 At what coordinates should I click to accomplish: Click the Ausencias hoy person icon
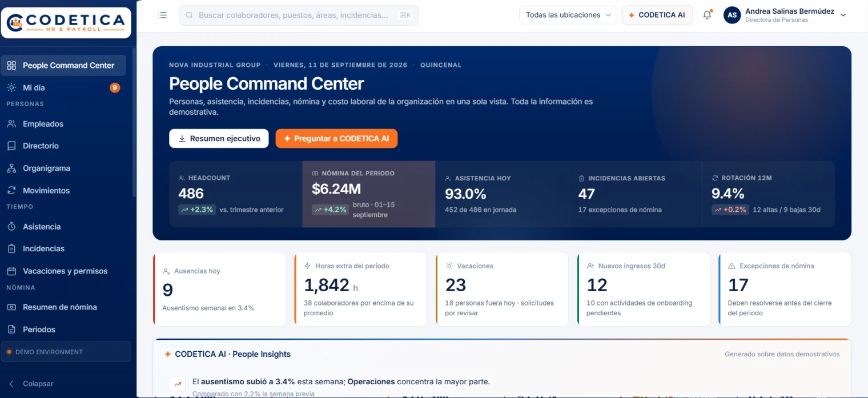[x=166, y=271]
